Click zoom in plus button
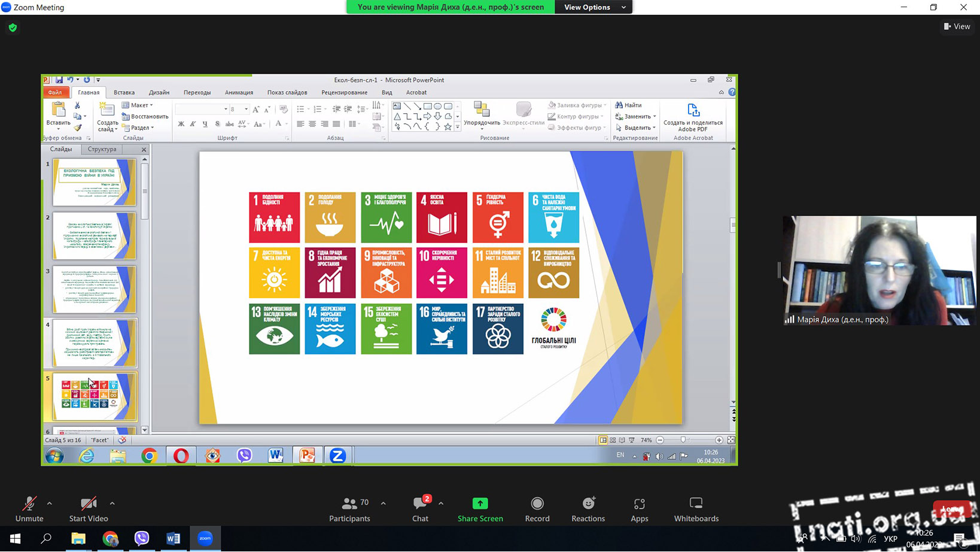 pyautogui.click(x=719, y=440)
